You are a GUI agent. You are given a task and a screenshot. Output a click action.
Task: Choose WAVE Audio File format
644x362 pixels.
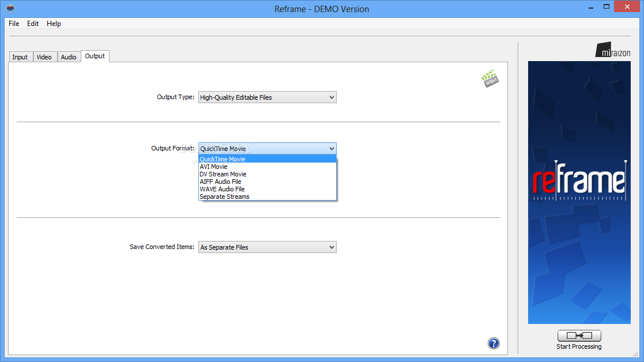(x=268, y=189)
